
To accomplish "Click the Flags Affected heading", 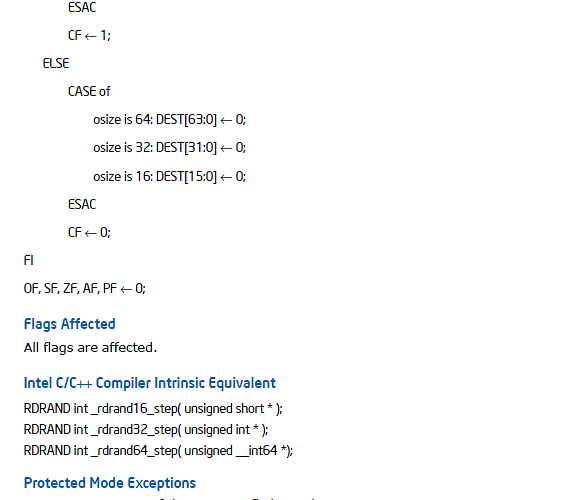I will 69,324.
